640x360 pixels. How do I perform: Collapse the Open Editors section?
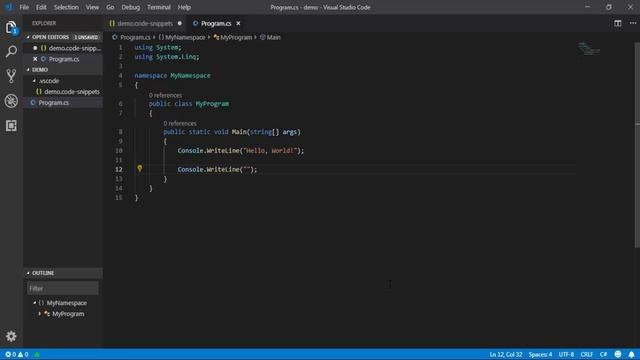click(x=28, y=37)
